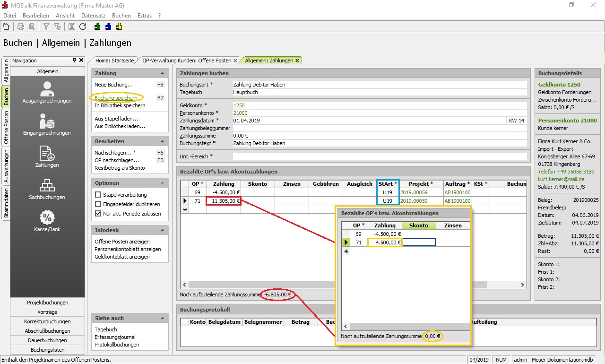The image size is (605, 364).
Task: Click the refresh icon in the toolbar
Action: (x=83, y=26)
